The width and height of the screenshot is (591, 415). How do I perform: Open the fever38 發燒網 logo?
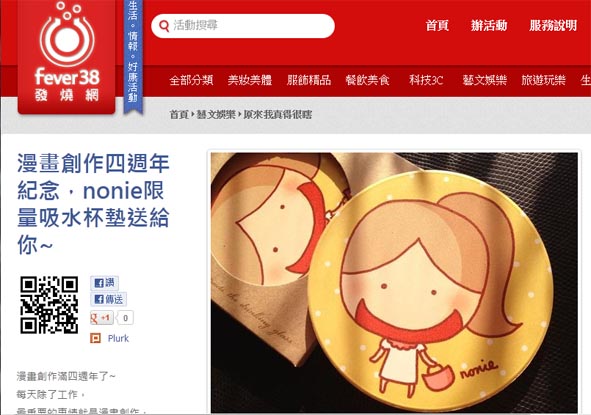pyautogui.click(x=67, y=56)
